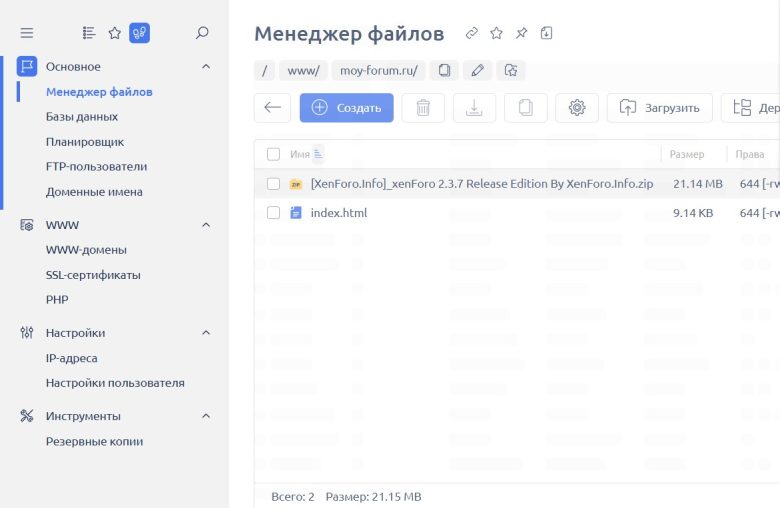Click the sidebar search magnifier icon
Viewport: 780px width, 508px height.
202,33
